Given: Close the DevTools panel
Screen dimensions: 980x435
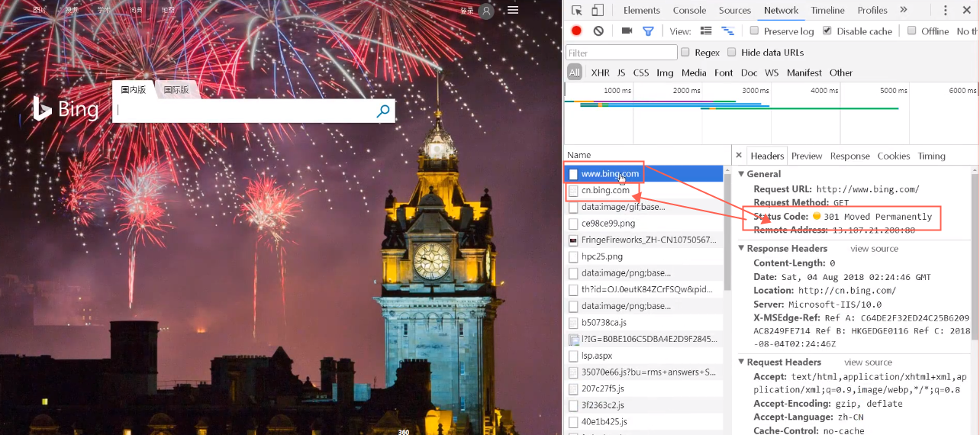Looking at the screenshot, I should click(967, 10).
